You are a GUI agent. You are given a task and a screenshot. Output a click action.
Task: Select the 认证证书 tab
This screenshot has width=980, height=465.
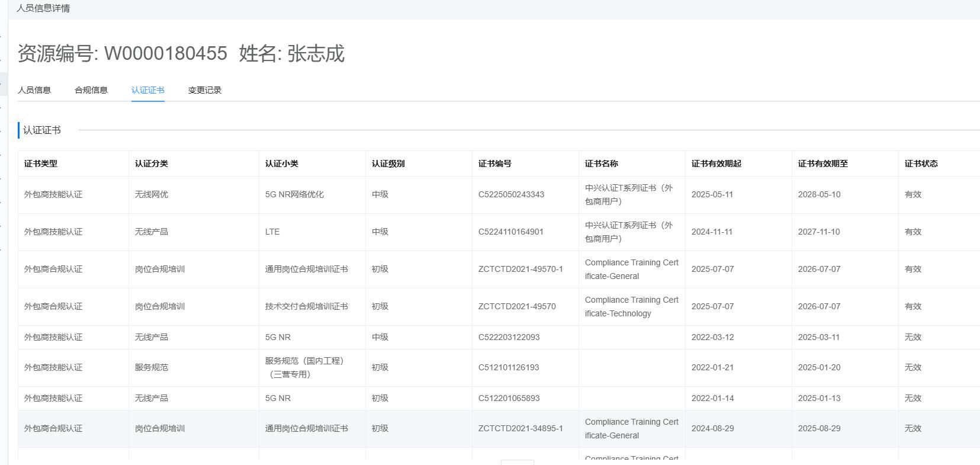pos(148,90)
